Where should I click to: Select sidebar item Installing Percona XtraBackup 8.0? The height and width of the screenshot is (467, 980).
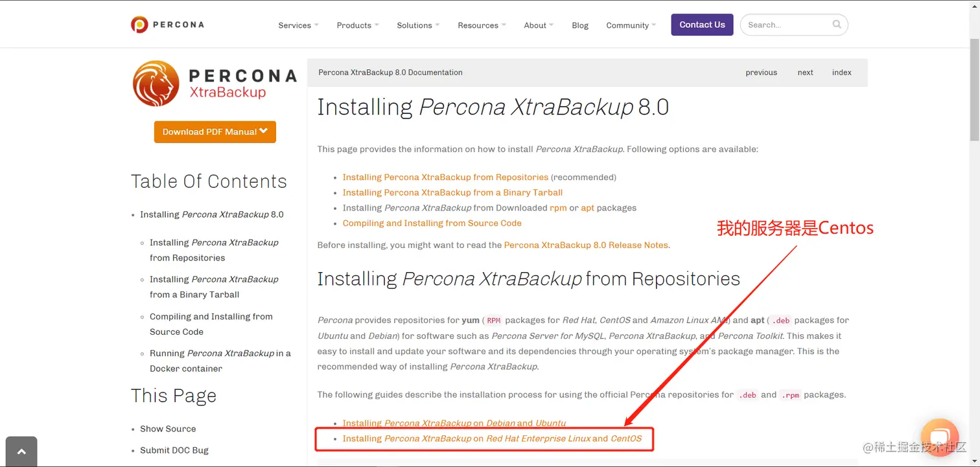click(x=212, y=214)
